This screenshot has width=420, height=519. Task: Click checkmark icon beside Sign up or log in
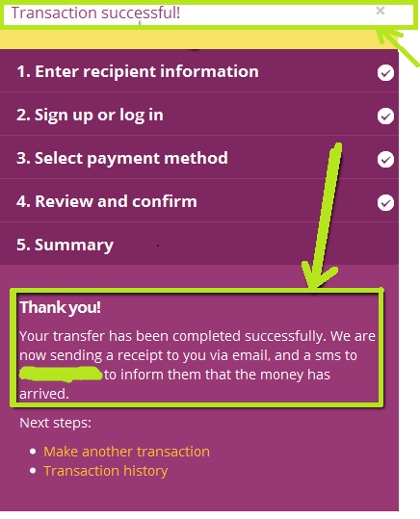coord(385,117)
